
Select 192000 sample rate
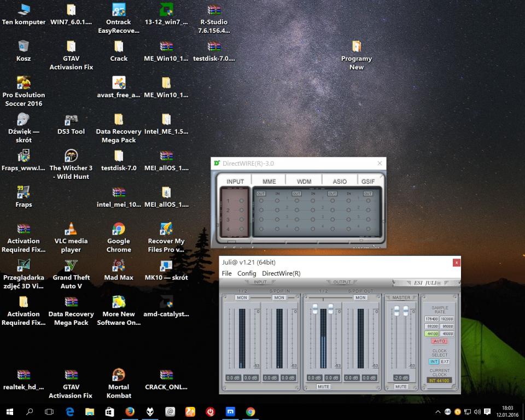[x=447, y=319]
